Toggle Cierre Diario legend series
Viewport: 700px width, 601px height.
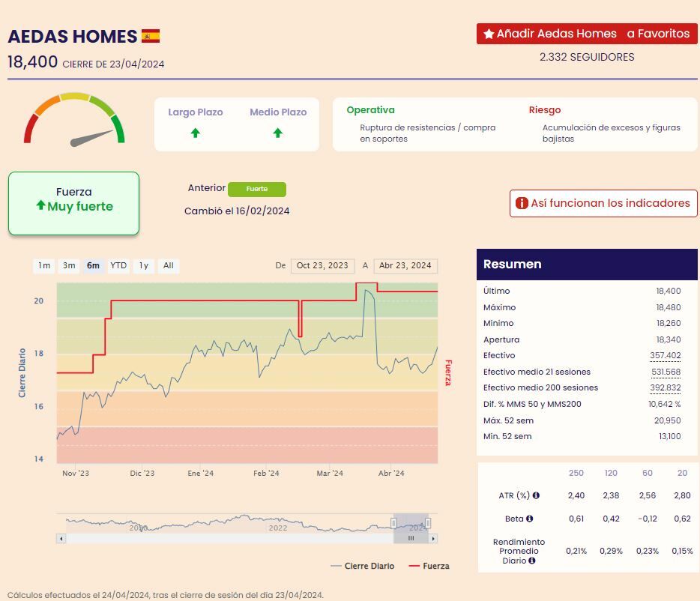click(362, 566)
